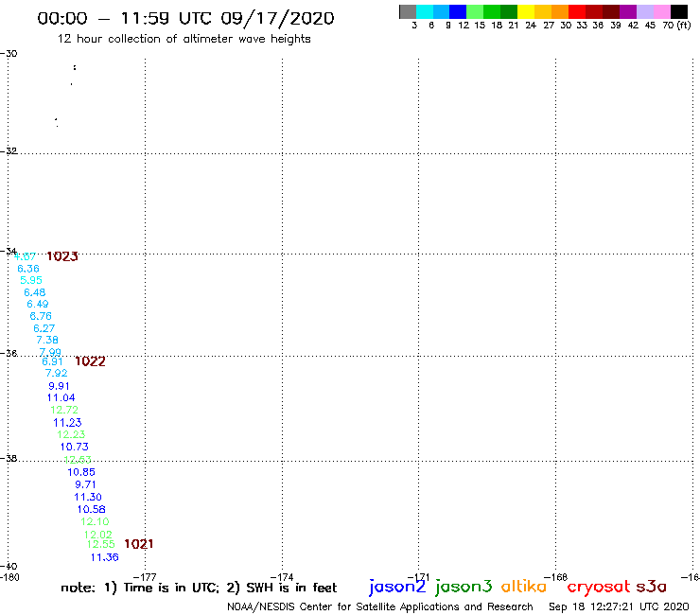Select the altimeter wave heights subtitle
This screenshot has height=615, width=700.
[x=184, y=39]
